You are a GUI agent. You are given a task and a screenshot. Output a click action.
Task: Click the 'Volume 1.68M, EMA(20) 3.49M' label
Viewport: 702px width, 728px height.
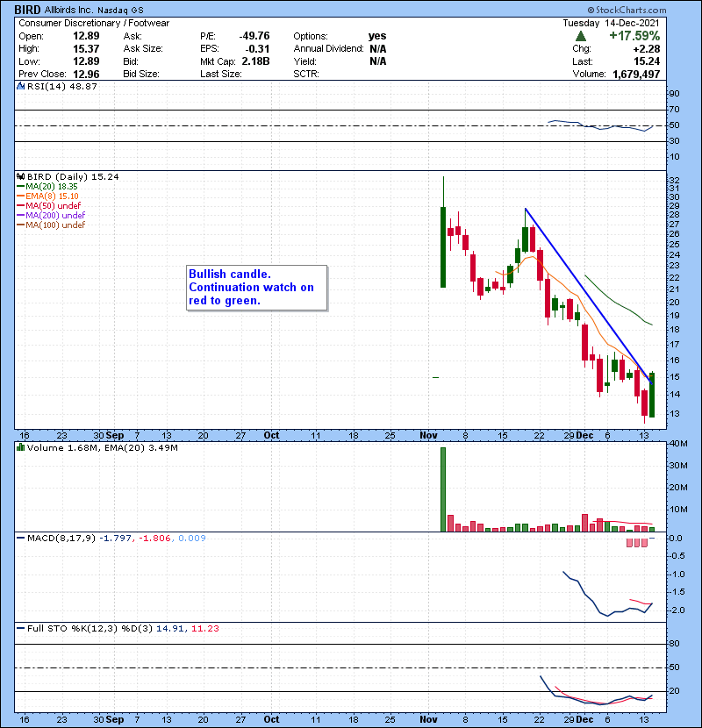[x=102, y=447]
